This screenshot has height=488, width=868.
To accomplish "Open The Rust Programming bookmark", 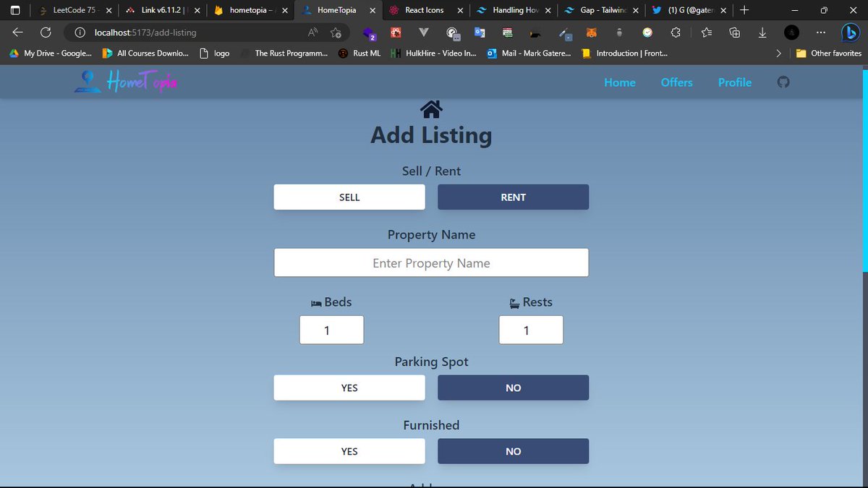I will 284,53.
